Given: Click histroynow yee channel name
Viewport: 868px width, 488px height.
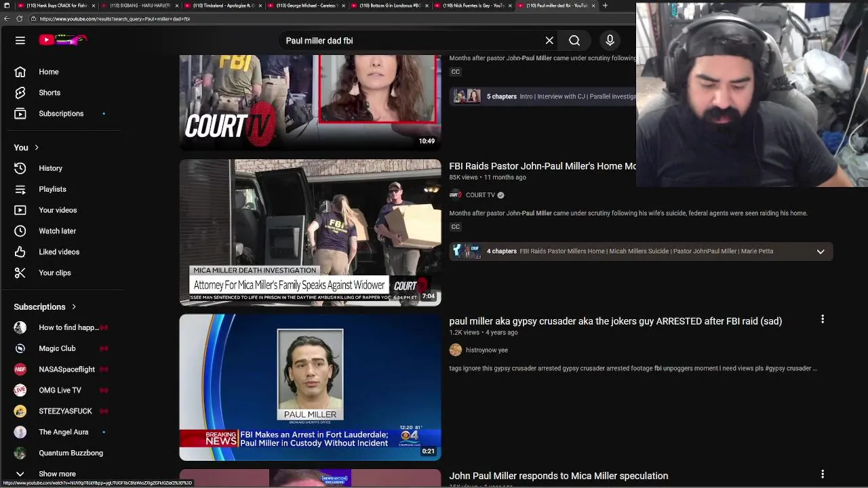Looking at the screenshot, I should point(486,350).
